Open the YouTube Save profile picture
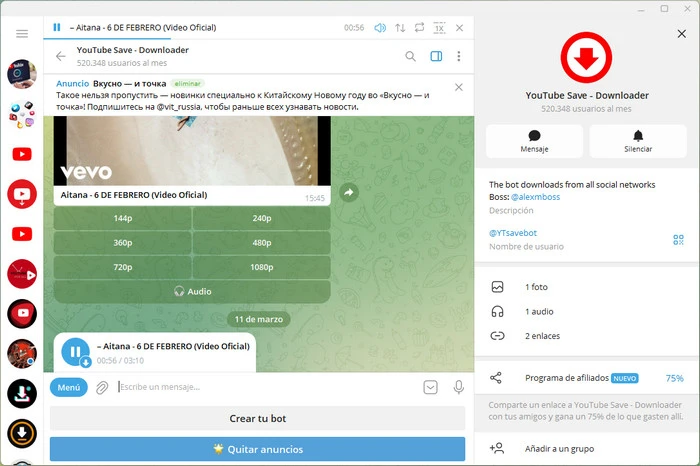 tap(586, 58)
